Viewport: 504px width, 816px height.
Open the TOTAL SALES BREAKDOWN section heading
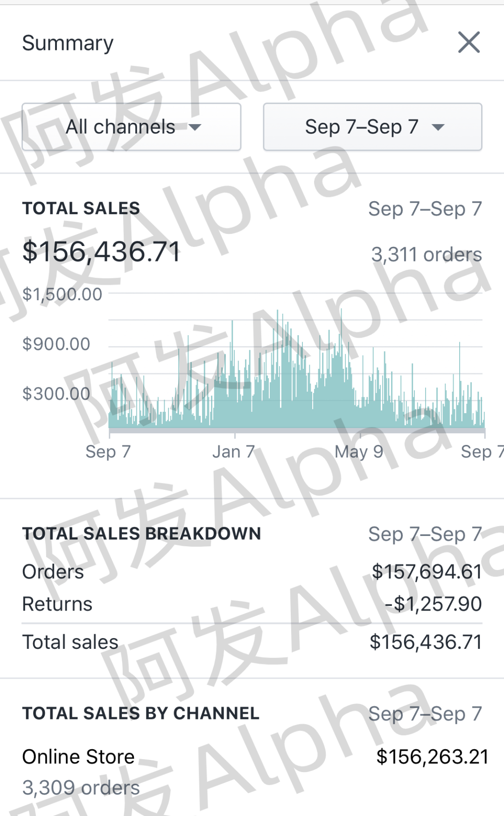pyautogui.click(x=141, y=534)
